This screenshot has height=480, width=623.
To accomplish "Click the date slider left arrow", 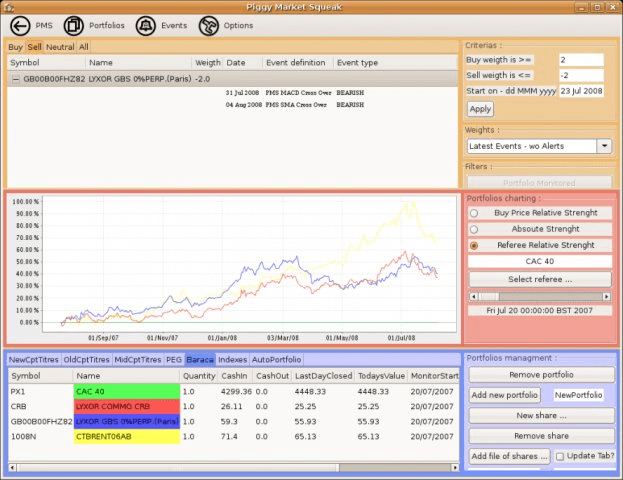I will (x=473, y=296).
